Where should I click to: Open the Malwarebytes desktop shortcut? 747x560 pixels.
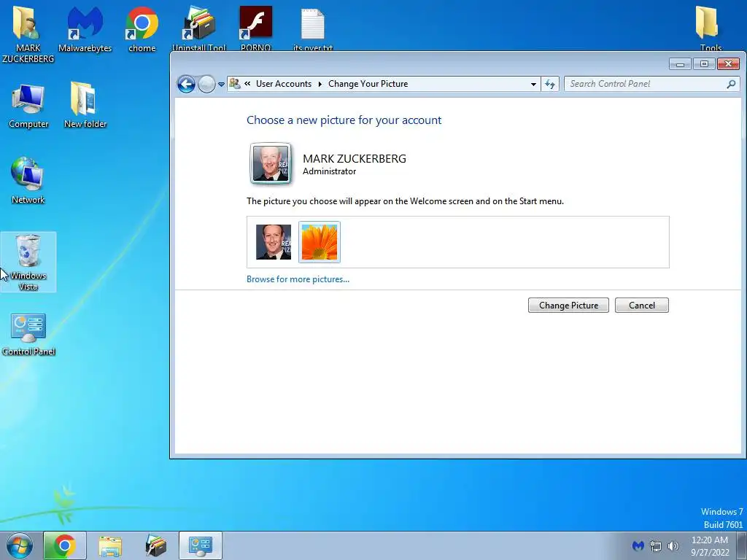coord(85,29)
